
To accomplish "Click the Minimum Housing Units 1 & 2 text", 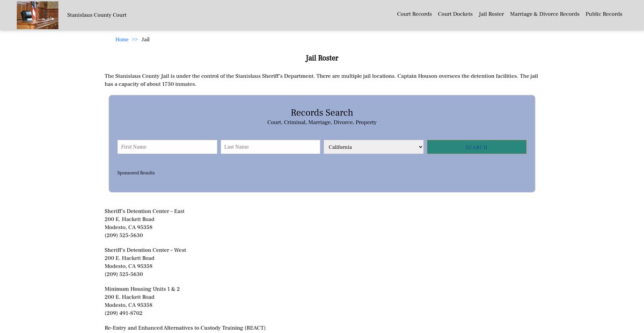I will 142,289.
